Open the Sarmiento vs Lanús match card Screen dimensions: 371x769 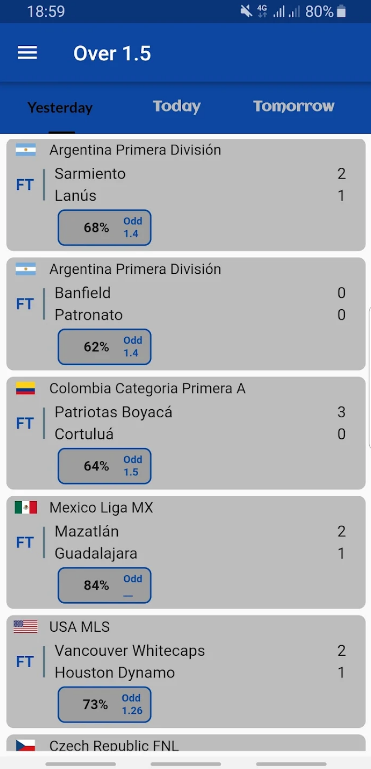coord(186,195)
